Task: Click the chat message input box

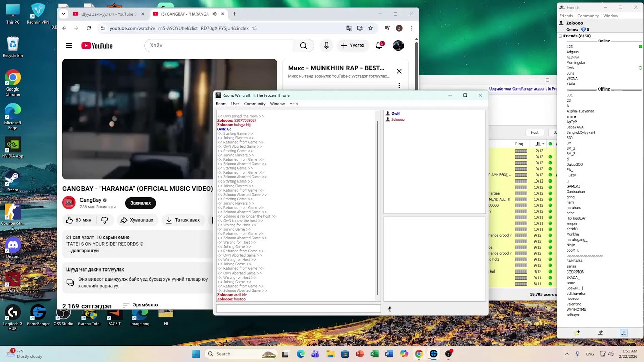Action: 298,309
